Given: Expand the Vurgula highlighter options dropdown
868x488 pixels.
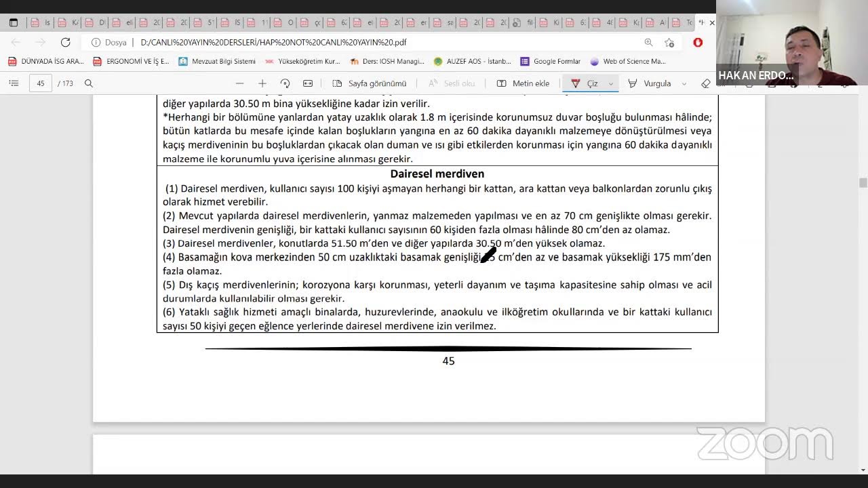Looking at the screenshot, I should 684,83.
